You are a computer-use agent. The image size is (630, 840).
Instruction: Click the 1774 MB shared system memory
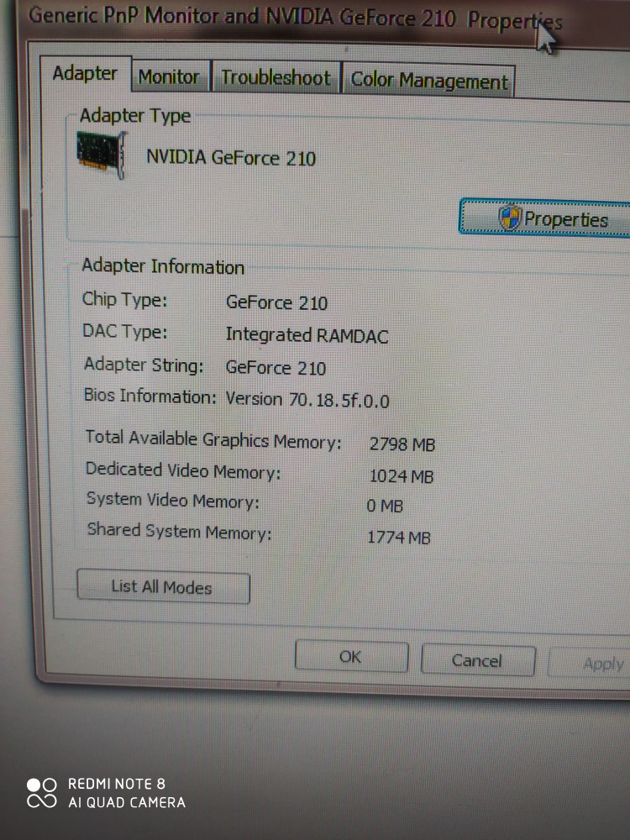(398, 537)
